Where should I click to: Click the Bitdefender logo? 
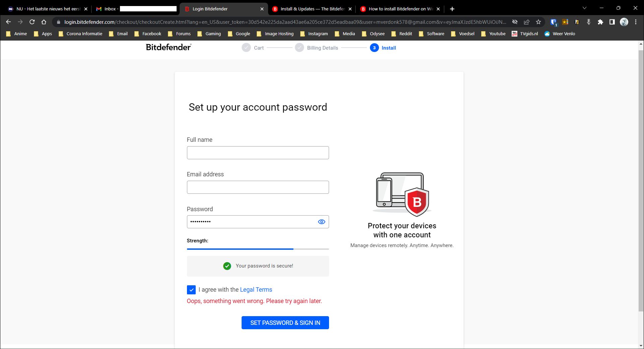coord(169,48)
